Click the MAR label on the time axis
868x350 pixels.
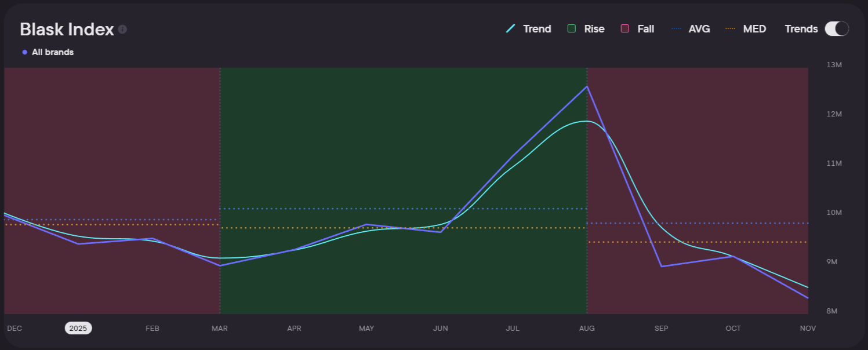pyautogui.click(x=220, y=329)
